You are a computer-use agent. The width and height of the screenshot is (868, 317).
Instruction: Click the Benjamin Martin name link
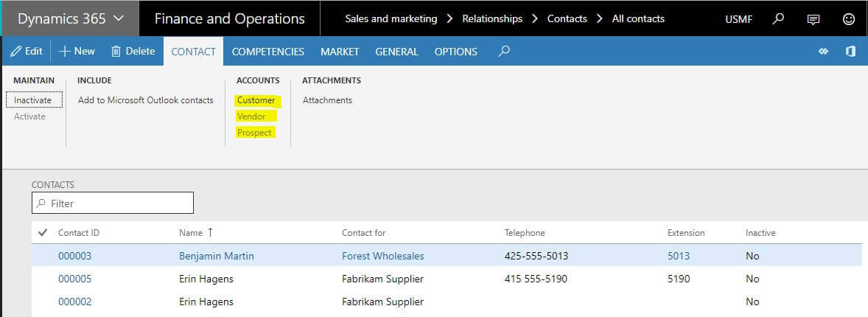pos(217,256)
